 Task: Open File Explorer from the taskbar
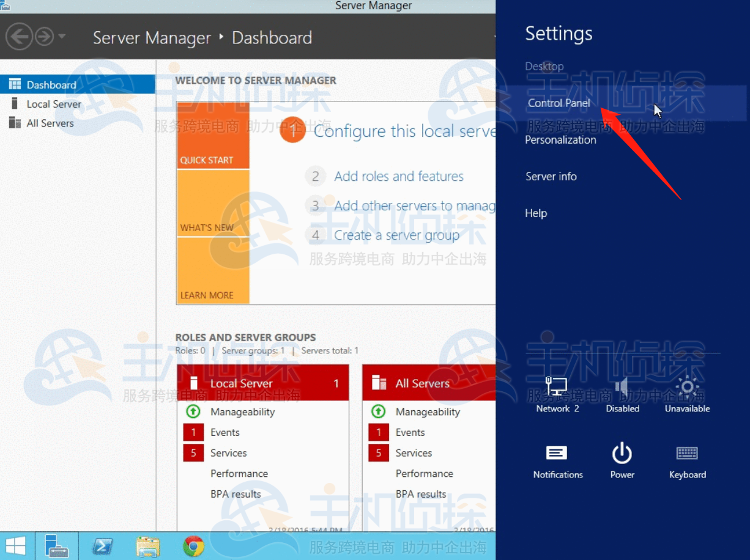tap(148, 546)
